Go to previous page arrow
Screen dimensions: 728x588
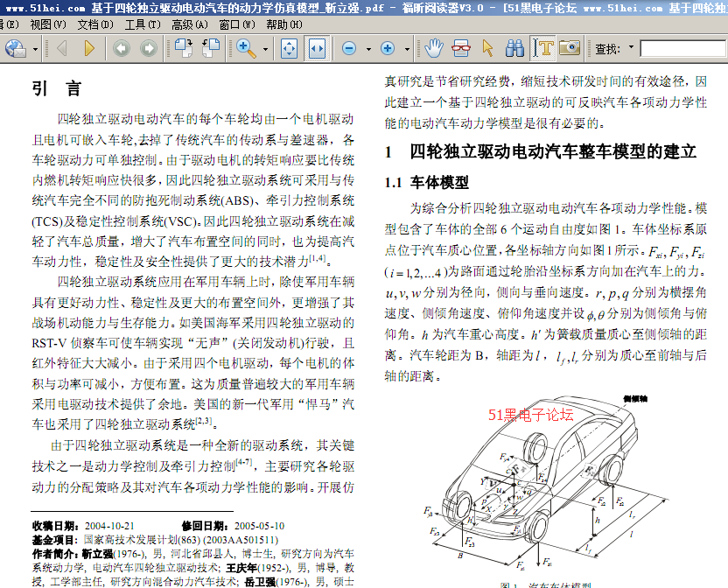click(x=62, y=48)
